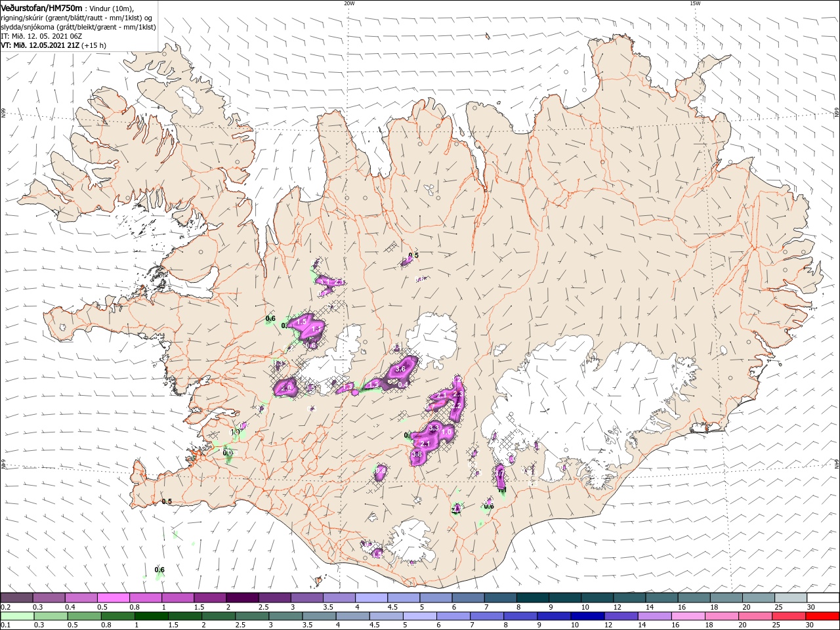Click the "3.3" precipitation value on the map
The width and height of the screenshot is (840, 630).
[433, 428]
